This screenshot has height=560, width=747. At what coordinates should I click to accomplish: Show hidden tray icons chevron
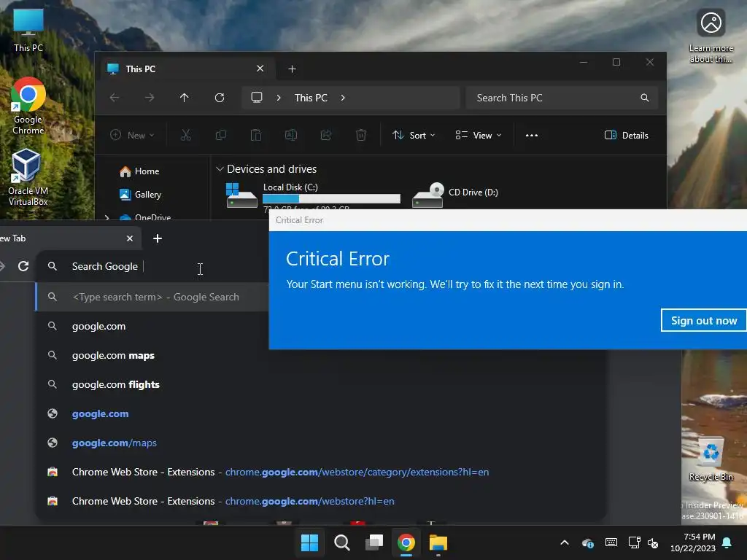(x=565, y=542)
